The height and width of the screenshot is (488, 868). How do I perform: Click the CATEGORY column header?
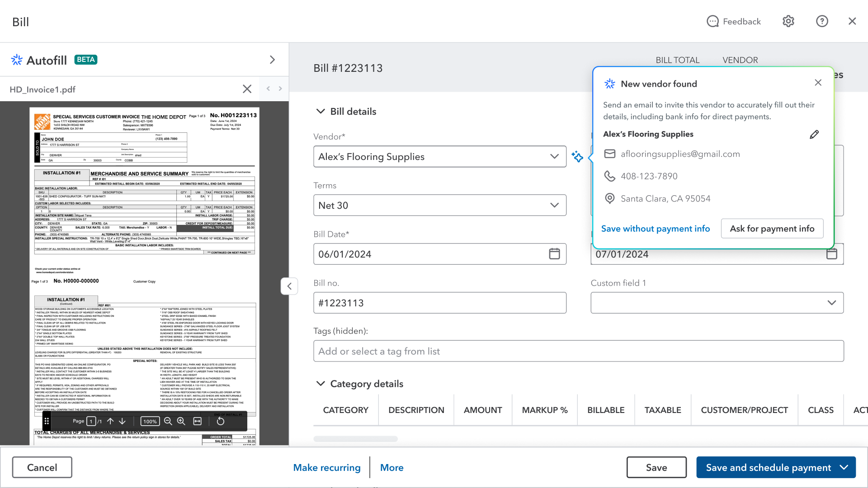(x=345, y=410)
